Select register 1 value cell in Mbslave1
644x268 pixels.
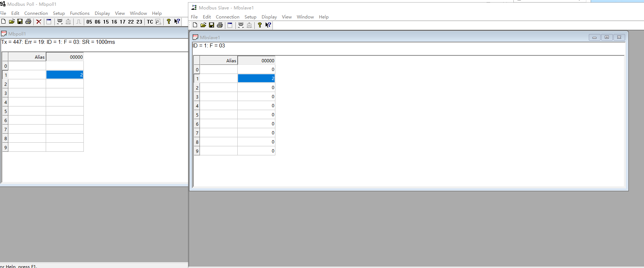(256, 79)
